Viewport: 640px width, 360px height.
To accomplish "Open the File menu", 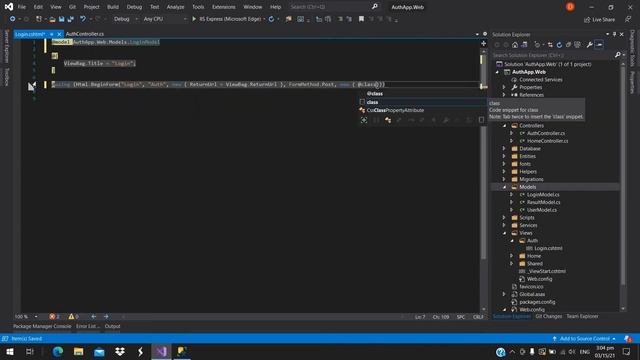I will pos(22,7).
